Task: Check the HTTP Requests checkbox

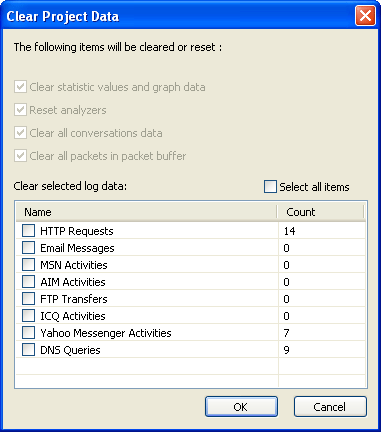Action: point(28,231)
